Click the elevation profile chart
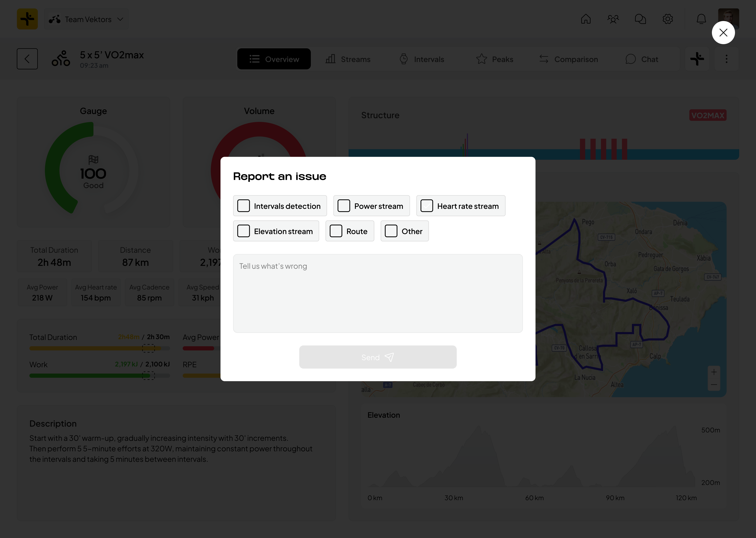This screenshot has height=538, width=756. 532,457
